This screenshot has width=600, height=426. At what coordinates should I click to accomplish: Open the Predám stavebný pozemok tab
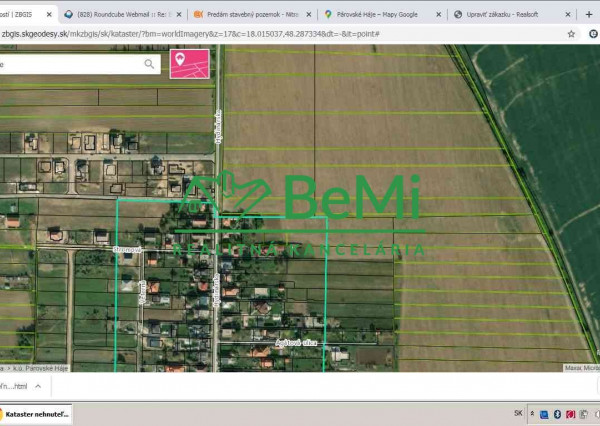[251, 15]
